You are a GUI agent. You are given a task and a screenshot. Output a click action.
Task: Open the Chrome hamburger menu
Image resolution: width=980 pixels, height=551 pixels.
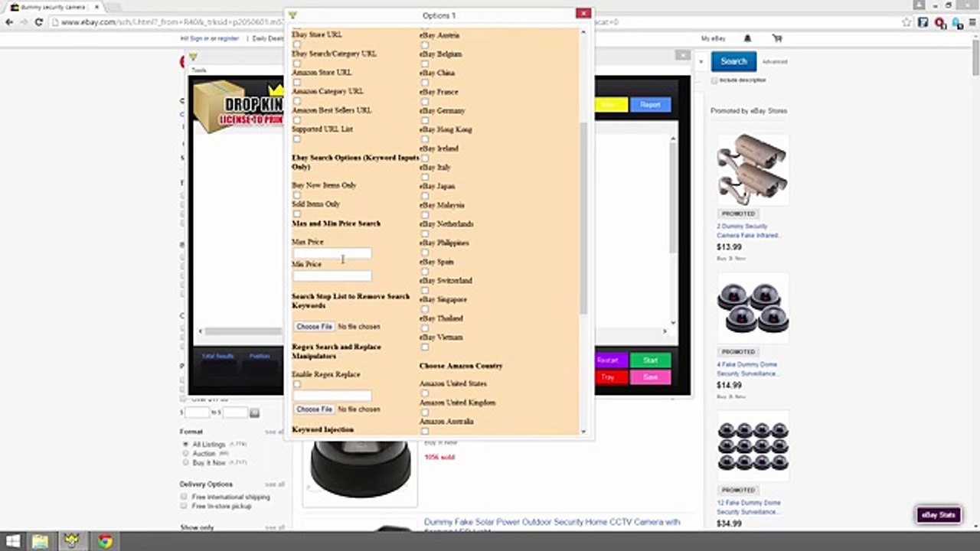(972, 22)
